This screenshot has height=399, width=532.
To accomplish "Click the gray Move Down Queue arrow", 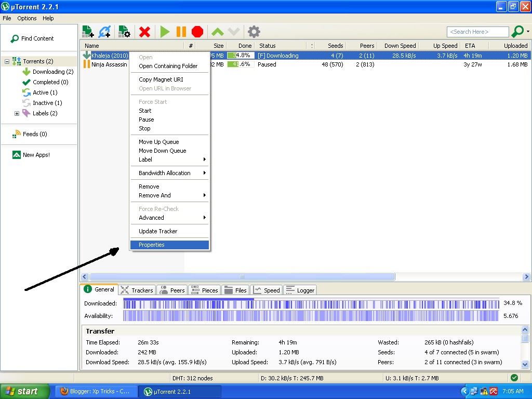I will [x=234, y=32].
